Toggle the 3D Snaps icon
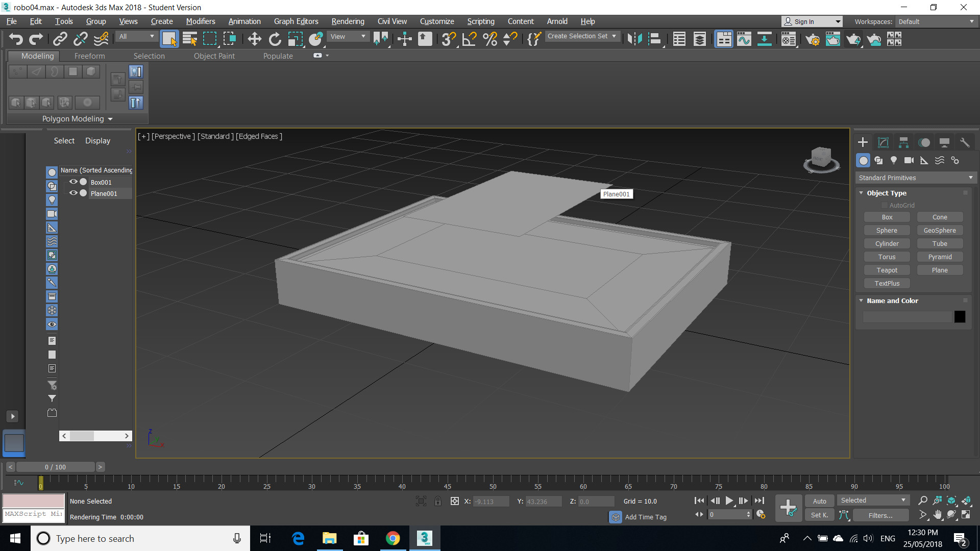 tap(449, 39)
